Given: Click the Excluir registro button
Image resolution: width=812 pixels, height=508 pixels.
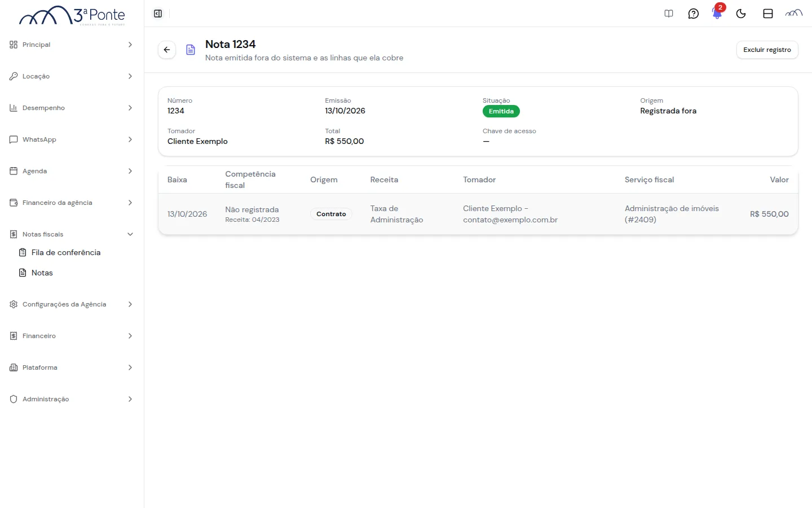Looking at the screenshot, I should [767, 50].
